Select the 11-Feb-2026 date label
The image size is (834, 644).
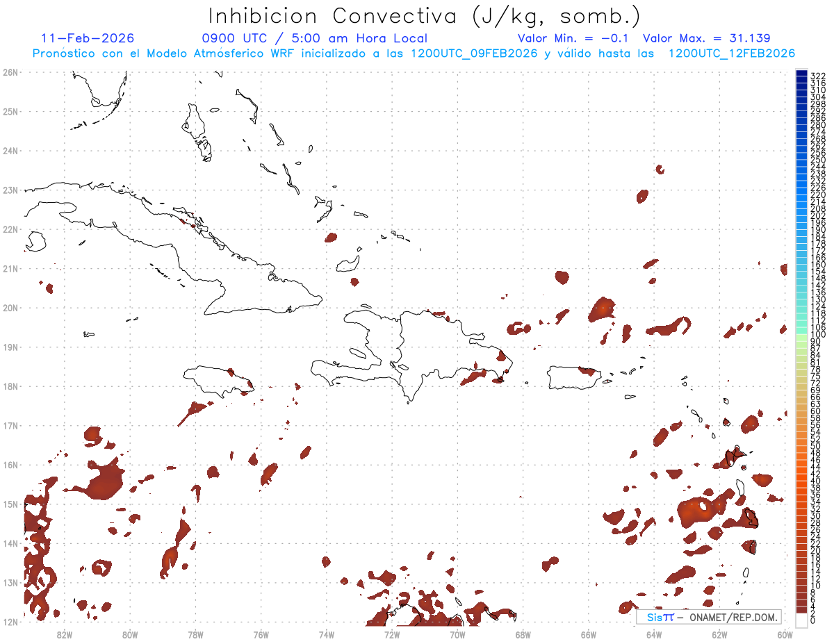[88, 38]
